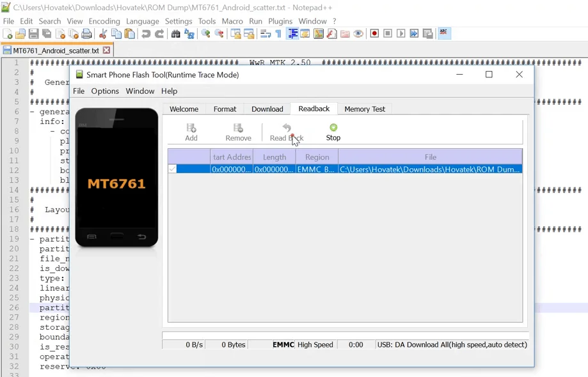Toggle Synchronize Vertical Scrolling icon in Notepad++
The image size is (588, 377).
235,34
